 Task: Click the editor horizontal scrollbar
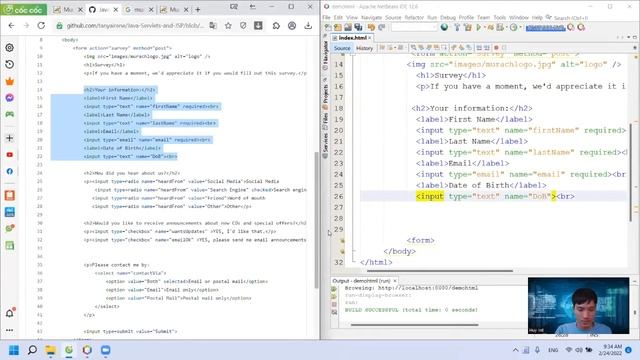pyautogui.click(x=440, y=271)
